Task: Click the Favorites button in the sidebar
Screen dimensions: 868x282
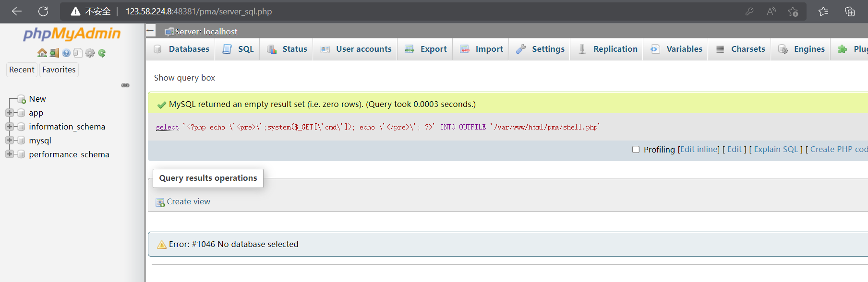Action: (59, 70)
